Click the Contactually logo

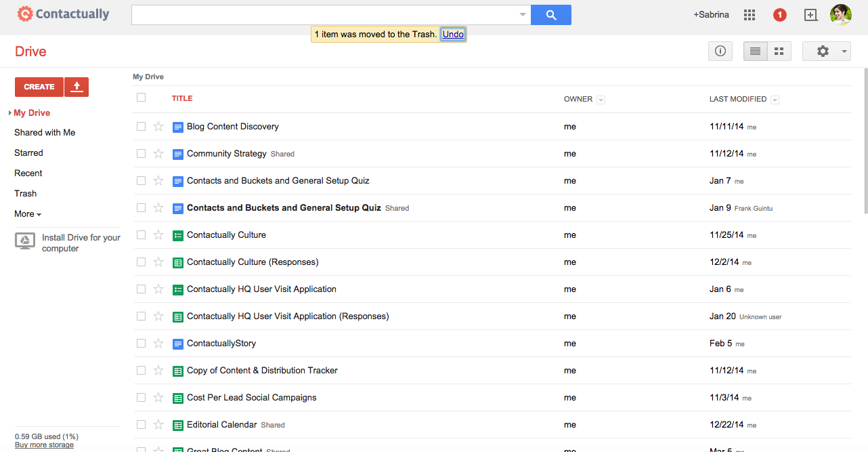tap(63, 14)
